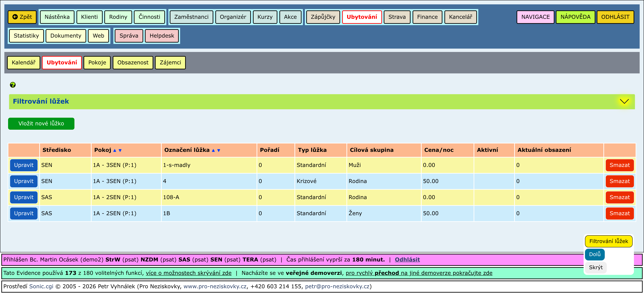
Task: Edit the 1-s-madly bed with Upravit
Action: coord(24,165)
